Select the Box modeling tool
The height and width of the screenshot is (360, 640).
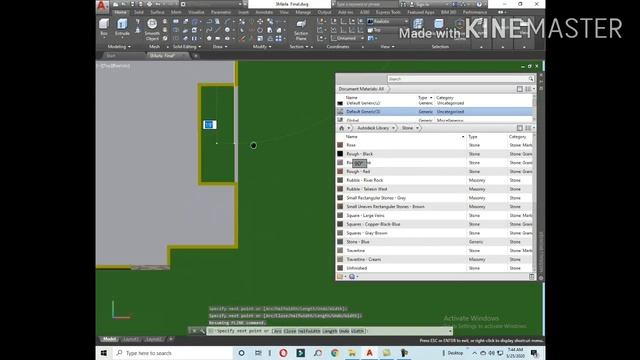104,27
